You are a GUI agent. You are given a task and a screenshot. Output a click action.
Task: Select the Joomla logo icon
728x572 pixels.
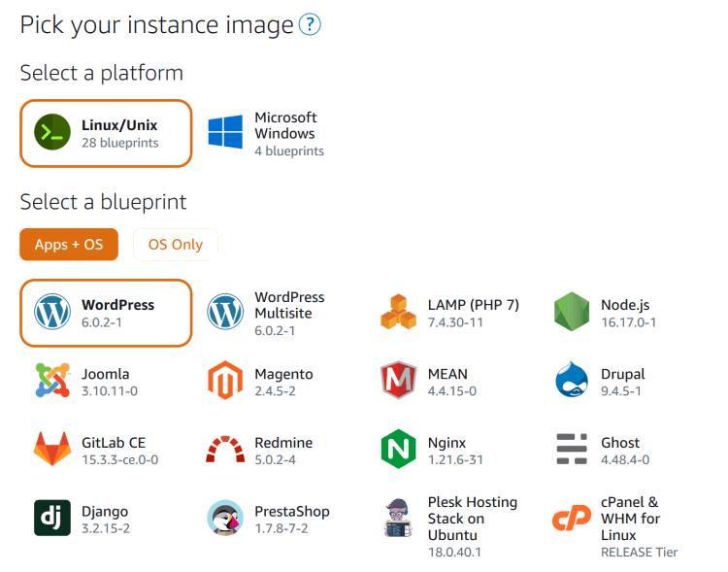[x=52, y=382]
